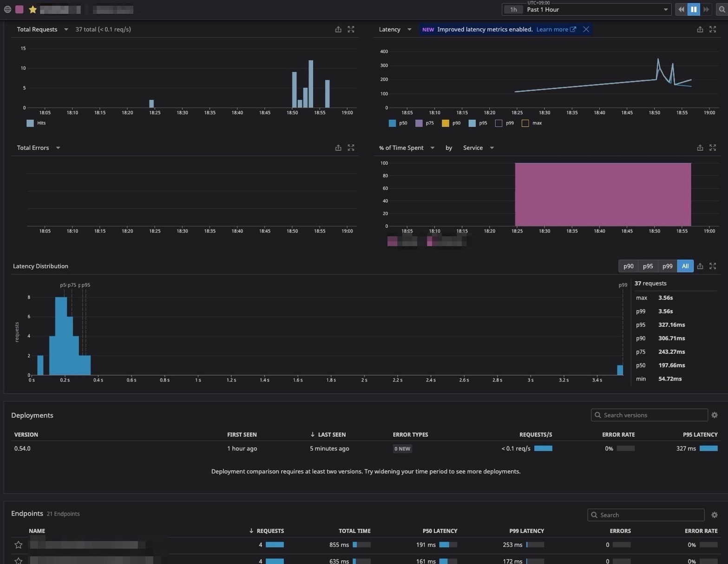Viewport: 728px width, 564px height.
Task: Follow the Learn more latency metrics link
Action: pyautogui.click(x=556, y=29)
